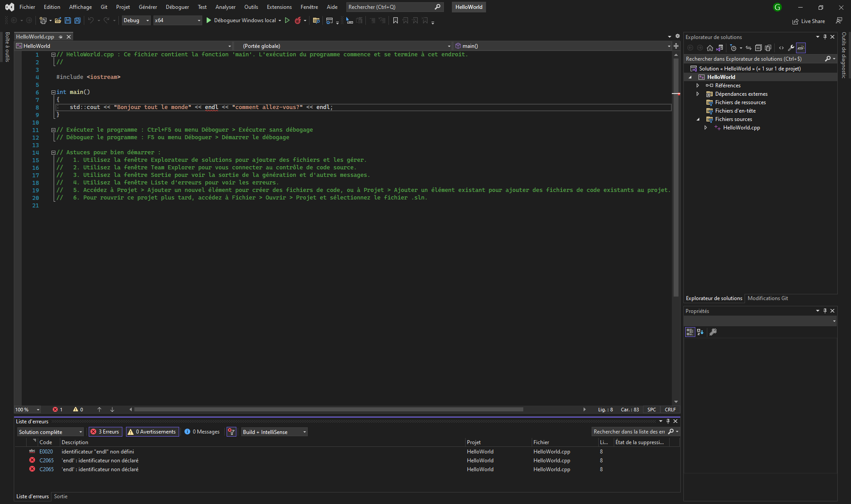Open the Déboguer menu

pyautogui.click(x=177, y=7)
